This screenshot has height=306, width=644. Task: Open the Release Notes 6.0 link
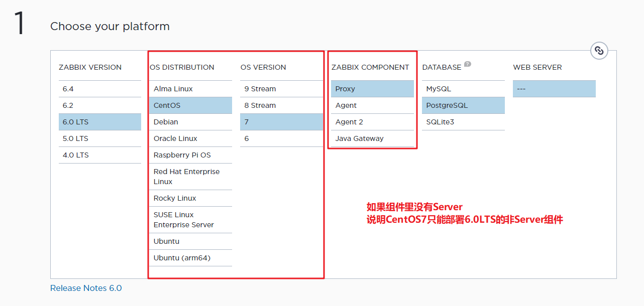(86, 288)
